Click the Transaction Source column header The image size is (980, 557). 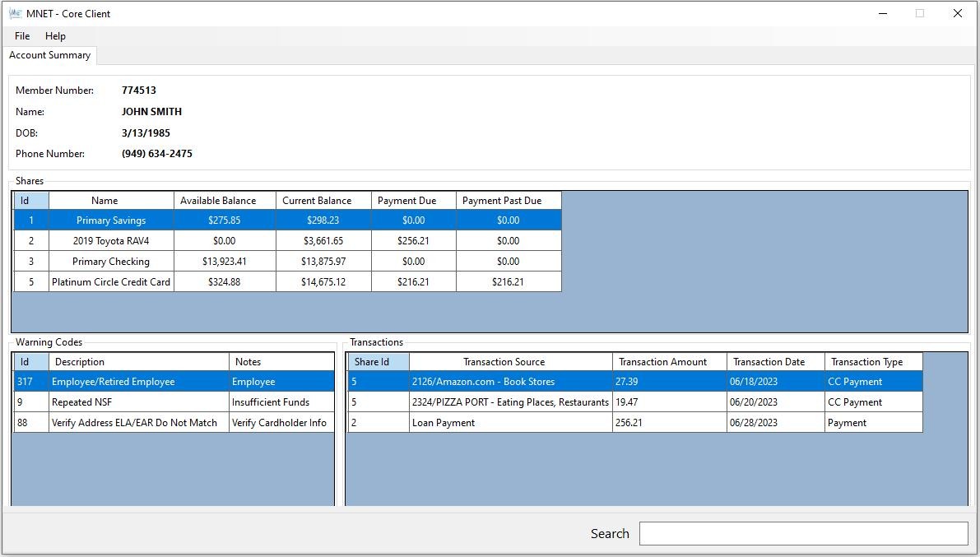click(x=511, y=361)
